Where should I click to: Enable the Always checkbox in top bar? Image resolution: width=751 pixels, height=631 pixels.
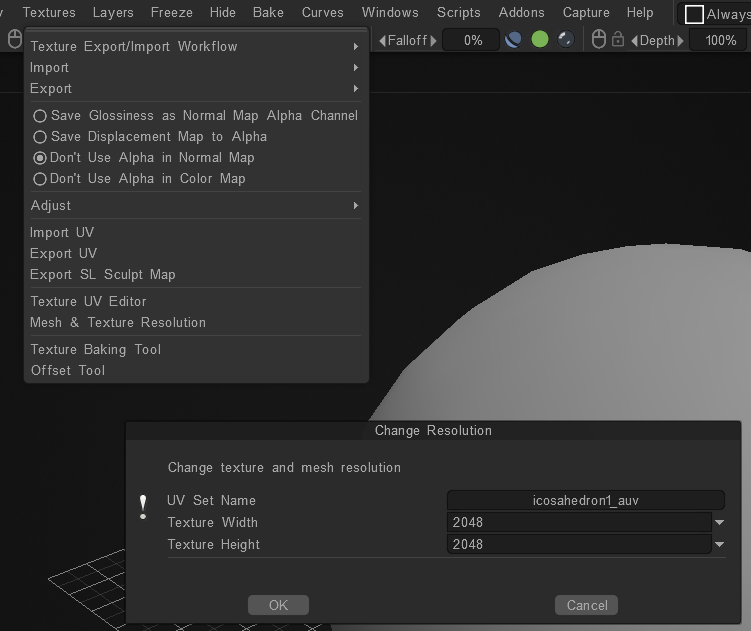694,14
